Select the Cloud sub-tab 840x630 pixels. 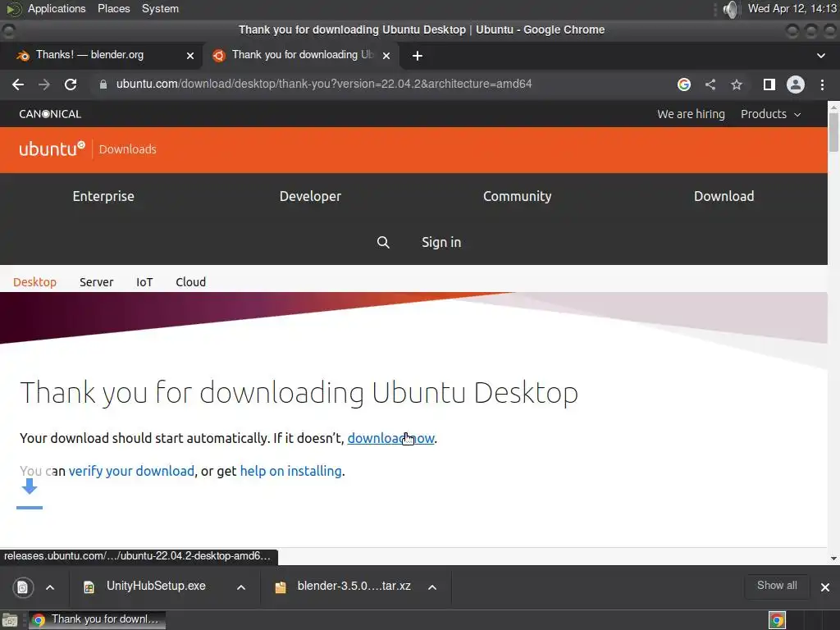click(x=190, y=282)
